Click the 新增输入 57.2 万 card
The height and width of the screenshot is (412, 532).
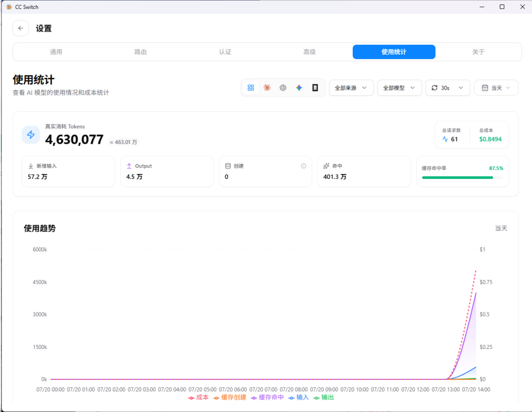pyautogui.click(x=68, y=172)
